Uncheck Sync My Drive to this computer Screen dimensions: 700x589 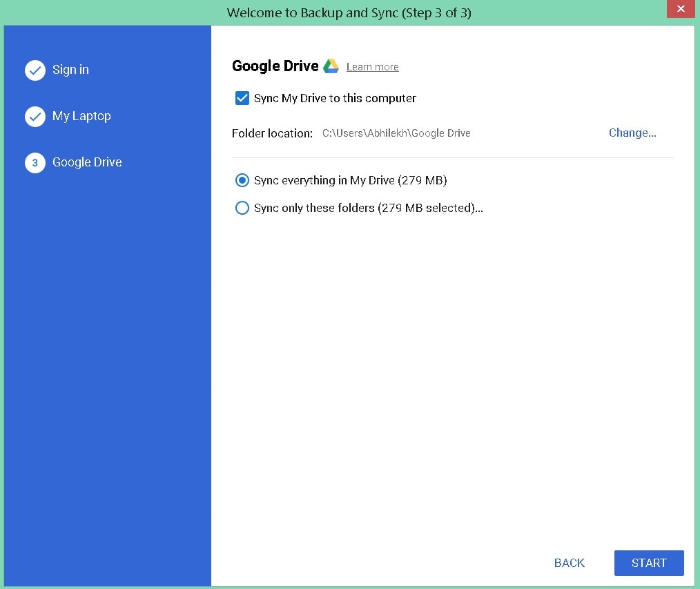click(242, 98)
